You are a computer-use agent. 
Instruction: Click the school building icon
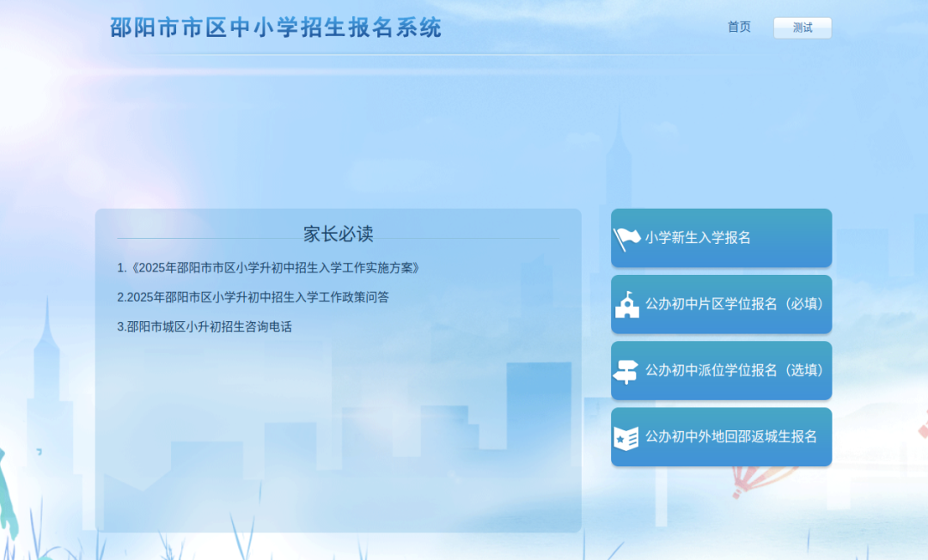click(x=626, y=305)
